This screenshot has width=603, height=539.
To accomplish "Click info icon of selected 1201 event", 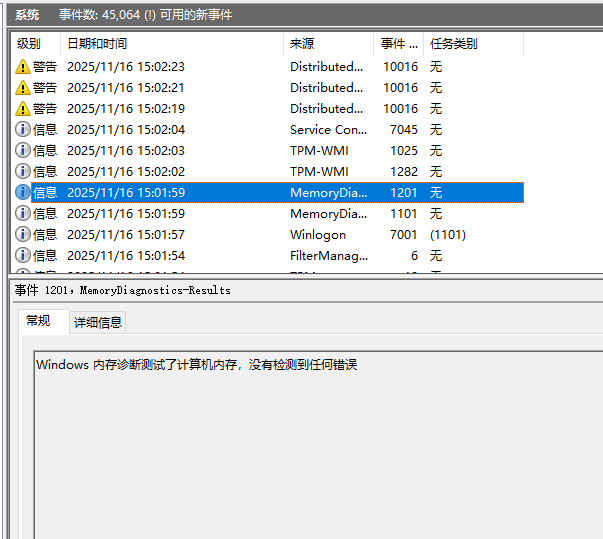I will [23, 193].
